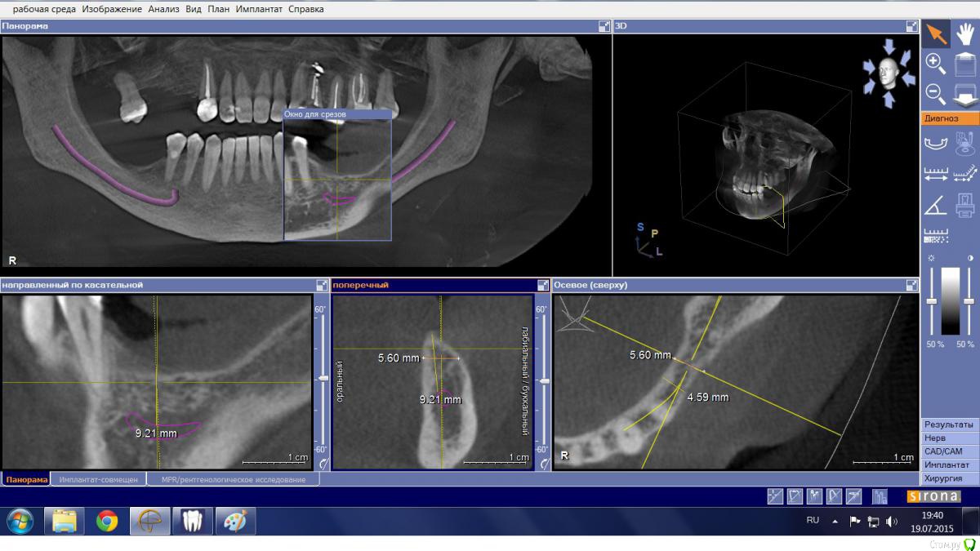Open the Хирургия section button
Viewport: 980px width, 551px height.
click(949, 478)
